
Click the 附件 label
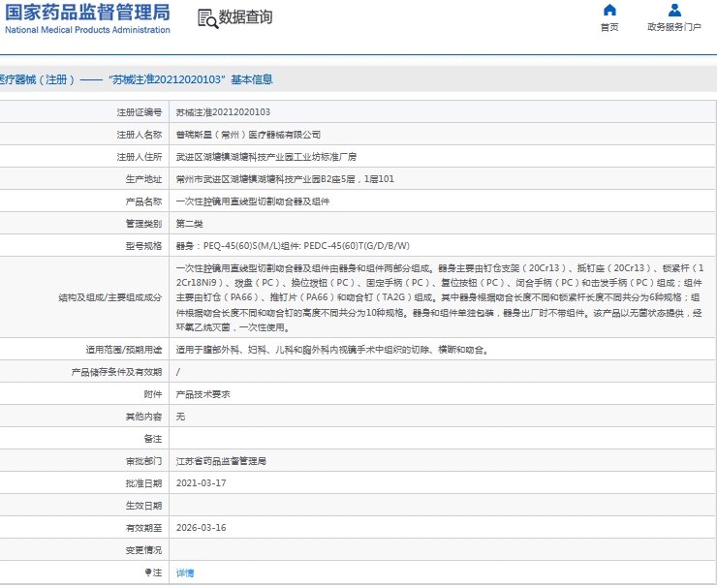(x=153, y=394)
